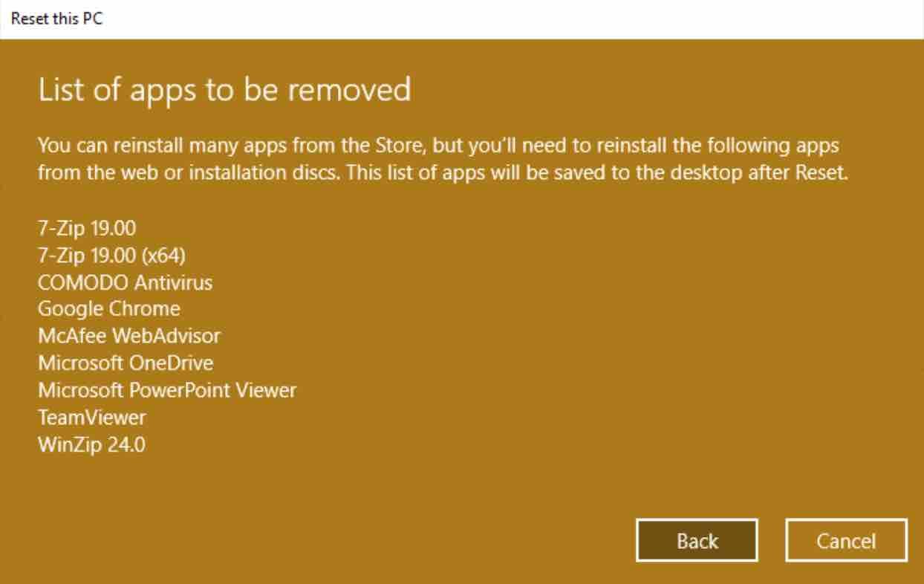Click COMODO Antivirus in the list
The width and height of the screenshot is (924, 584).
[x=125, y=282]
